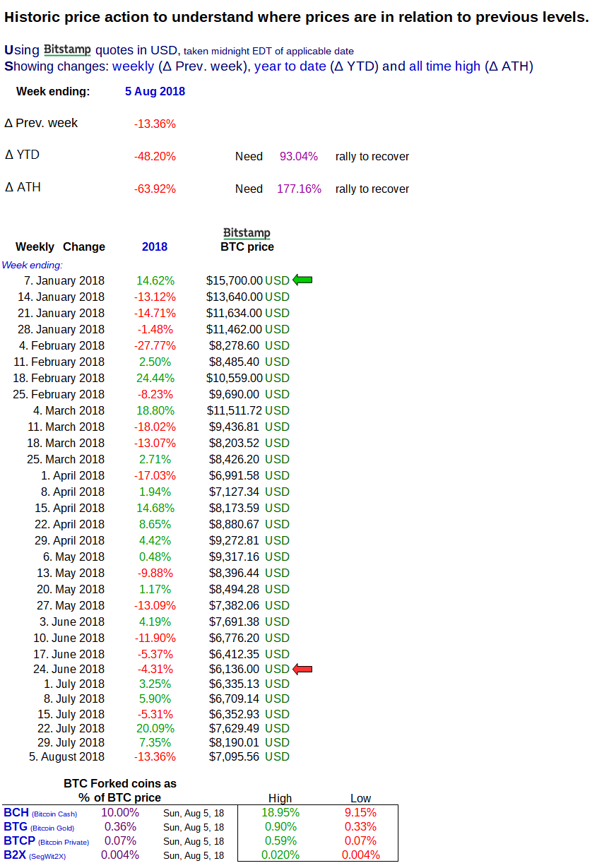The height and width of the screenshot is (868, 597).
Task: Select the 24.44% weekly change
Action: (155, 378)
